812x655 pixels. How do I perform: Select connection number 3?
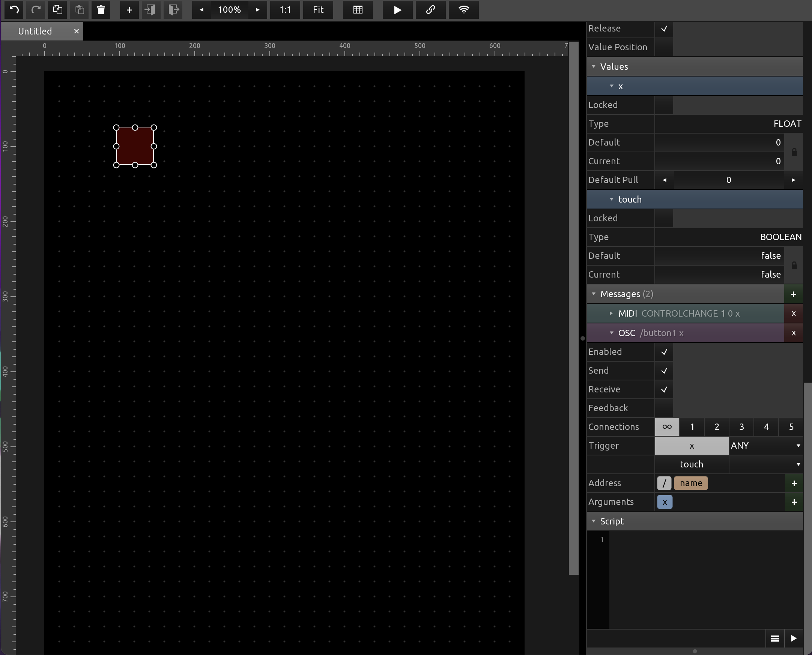pos(741,427)
